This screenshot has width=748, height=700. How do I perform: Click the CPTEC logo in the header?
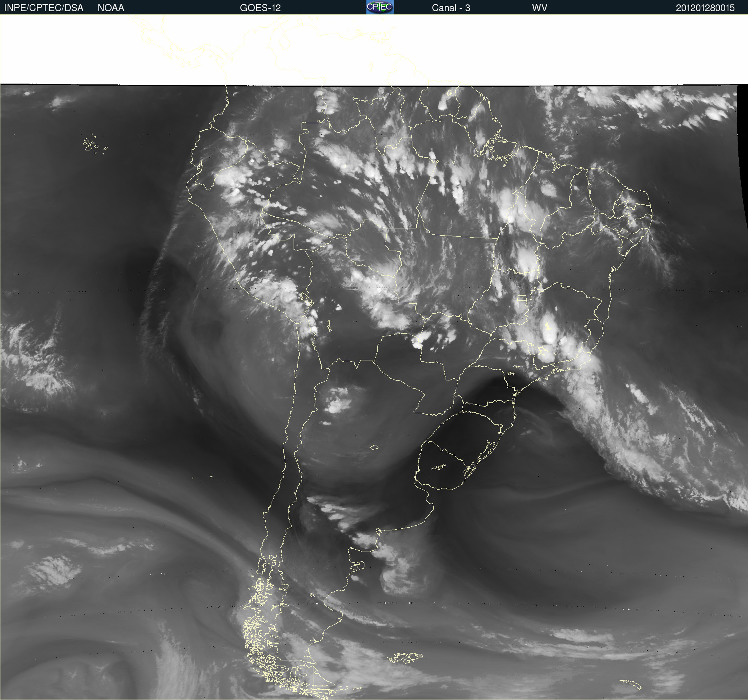pos(380,7)
